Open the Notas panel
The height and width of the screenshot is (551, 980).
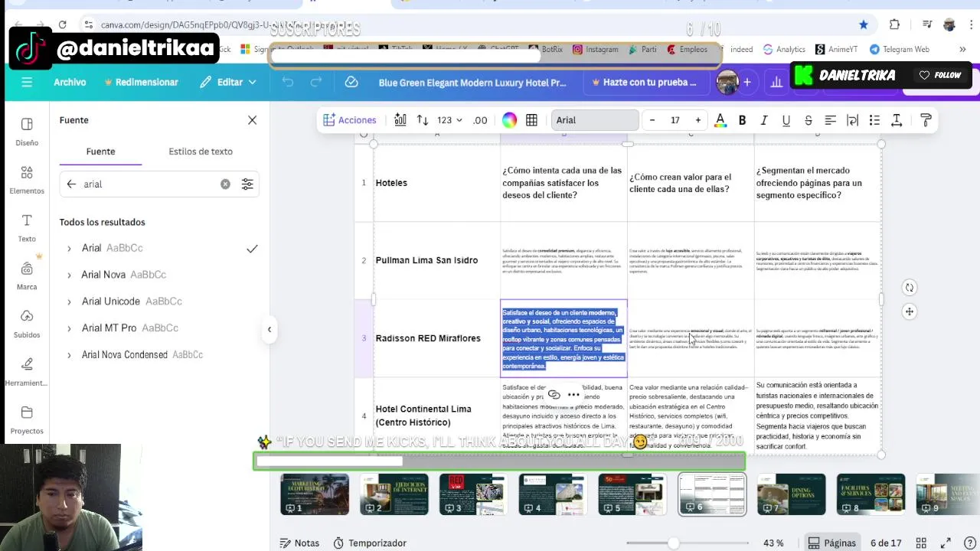pyautogui.click(x=299, y=543)
